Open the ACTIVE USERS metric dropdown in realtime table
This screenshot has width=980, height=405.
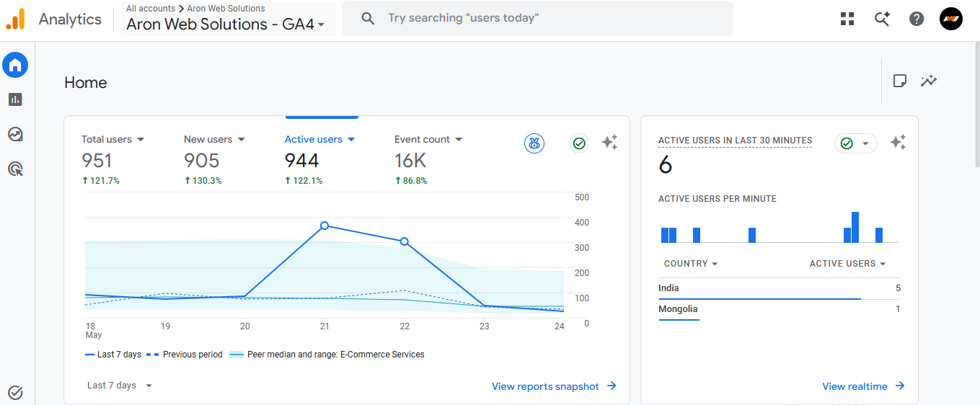tap(847, 264)
